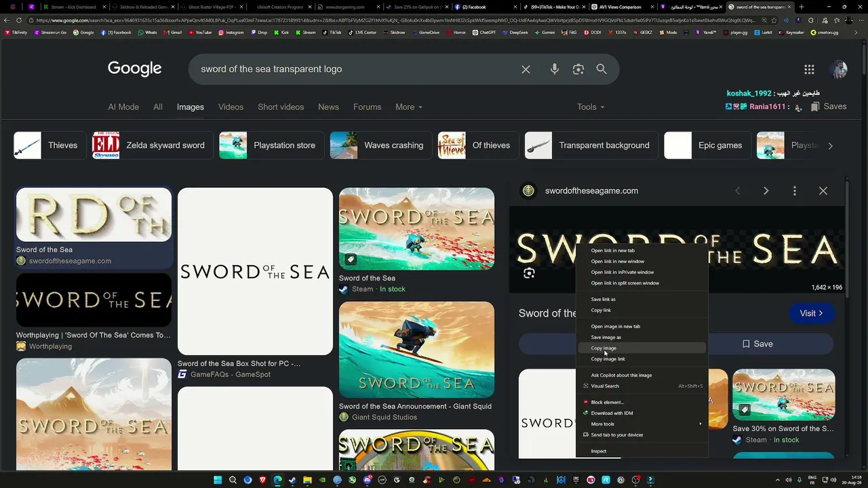Select the Playstation store filter chip
Screen dimensions: 868x488
coord(271,145)
